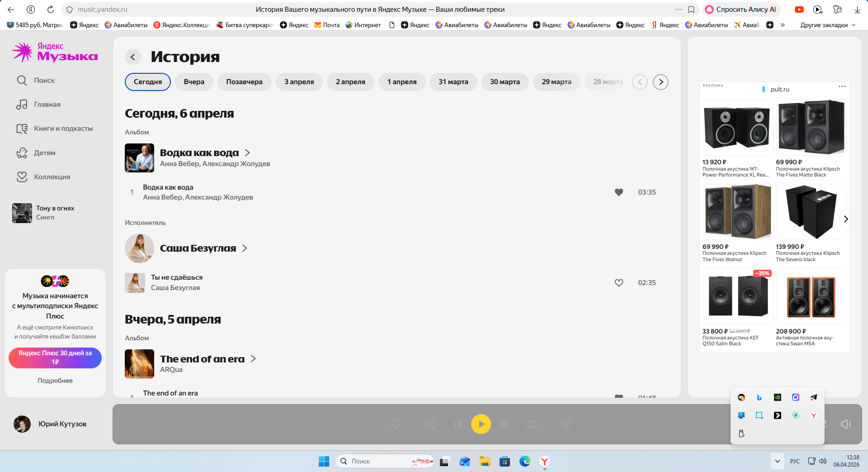868x472 pixels.
Task: Go back using the История back arrow
Action: tap(133, 57)
